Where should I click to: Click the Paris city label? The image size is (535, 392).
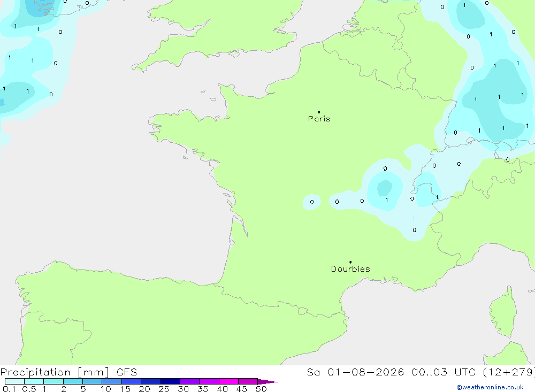[x=319, y=119]
